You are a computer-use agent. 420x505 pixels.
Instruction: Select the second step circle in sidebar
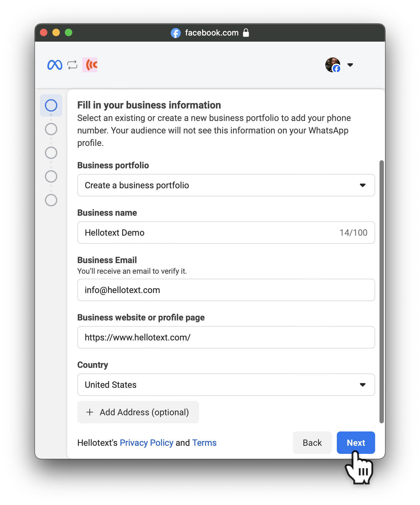click(x=51, y=129)
